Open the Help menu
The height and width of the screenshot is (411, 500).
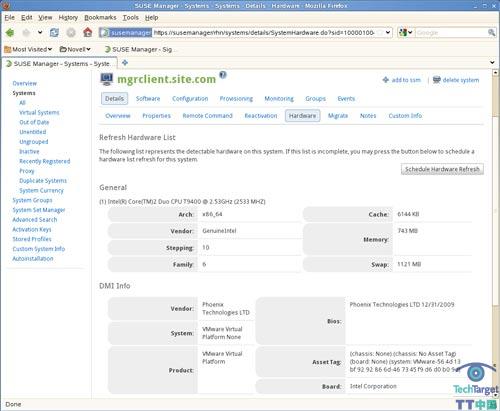pos(151,17)
